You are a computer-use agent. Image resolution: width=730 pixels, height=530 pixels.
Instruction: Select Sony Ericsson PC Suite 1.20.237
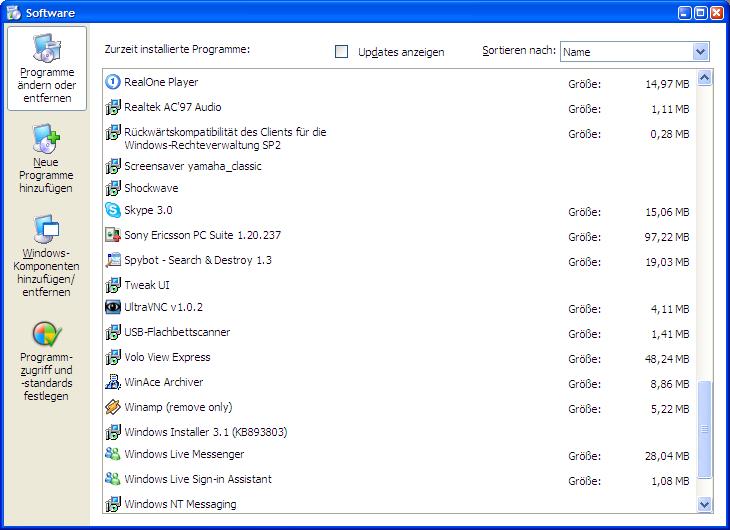pos(203,235)
